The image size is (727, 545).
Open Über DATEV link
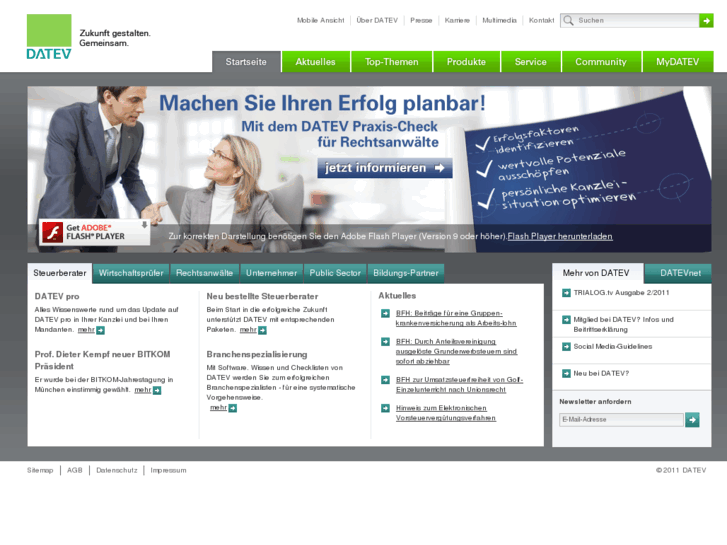click(x=377, y=20)
